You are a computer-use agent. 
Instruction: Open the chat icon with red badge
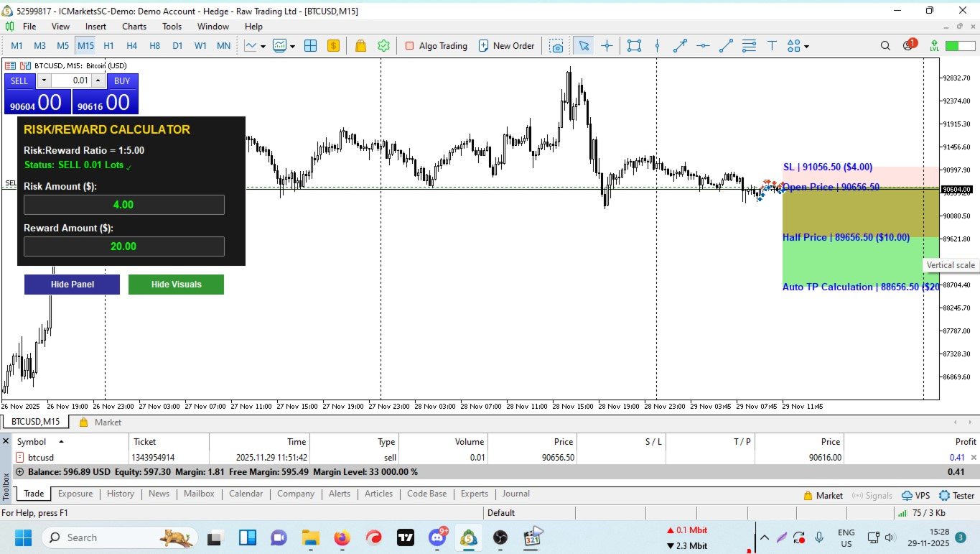[909, 45]
